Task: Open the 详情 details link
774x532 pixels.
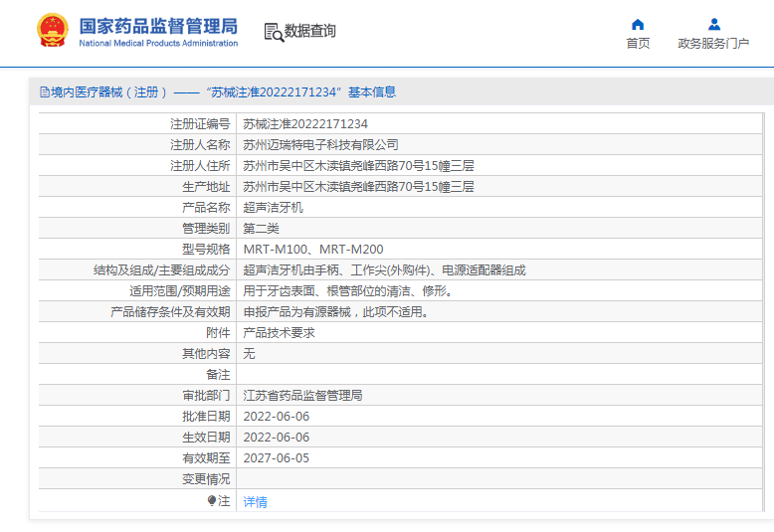Action: click(256, 502)
